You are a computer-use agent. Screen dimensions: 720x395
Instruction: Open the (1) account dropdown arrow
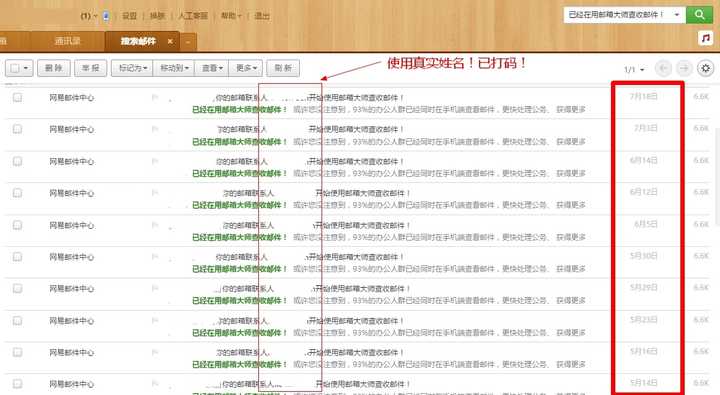coord(96,16)
